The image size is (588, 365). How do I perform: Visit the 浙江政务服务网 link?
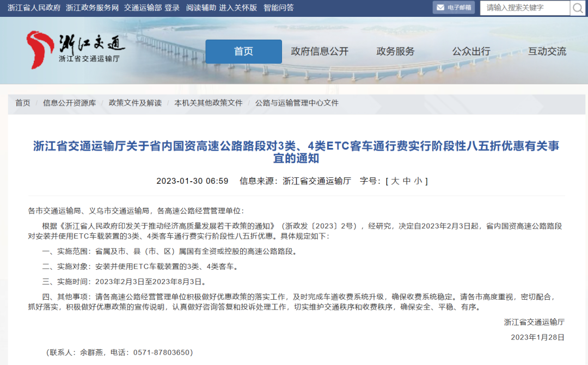coord(92,8)
